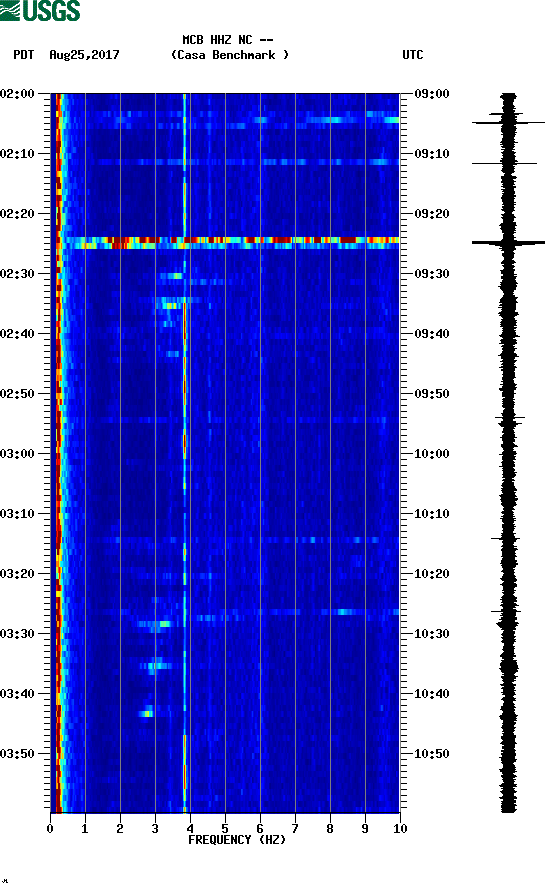The width and height of the screenshot is (552, 892).
Task: Click the largest seismogram spike near 09:24 UTC
Action: (x=508, y=243)
